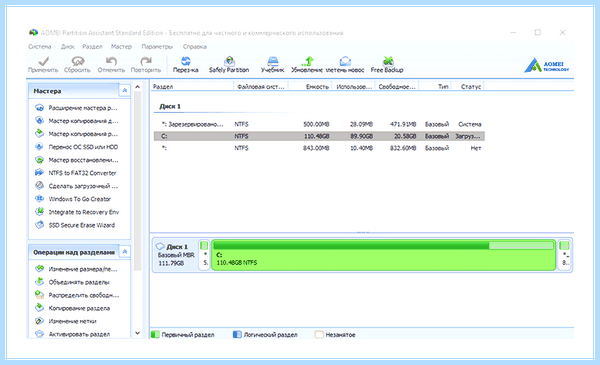The height and width of the screenshot is (365, 600).
Task: Open the partition copy wizard icon
Action: [x=39, y=134]
